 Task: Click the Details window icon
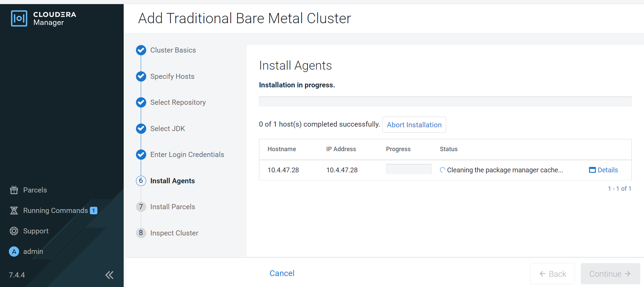[x=592, y=170]
